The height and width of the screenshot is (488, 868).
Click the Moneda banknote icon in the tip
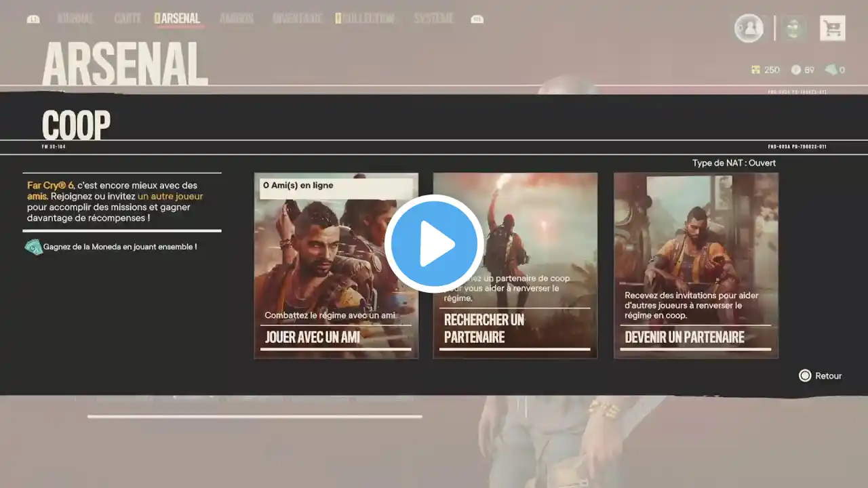pos(33,247)
